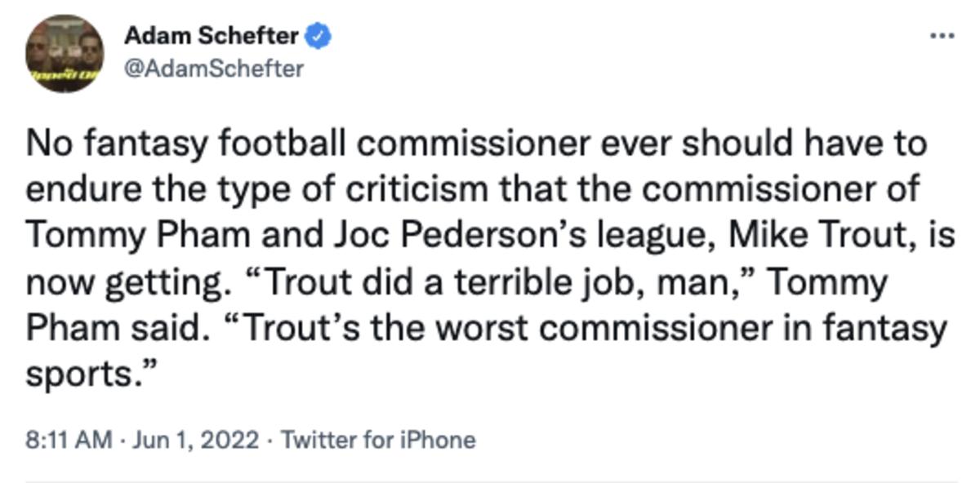Open the three-dots more options menu
Image resolution: width=980 pixels, height=483 pixels.
click(x=943, y=37)
